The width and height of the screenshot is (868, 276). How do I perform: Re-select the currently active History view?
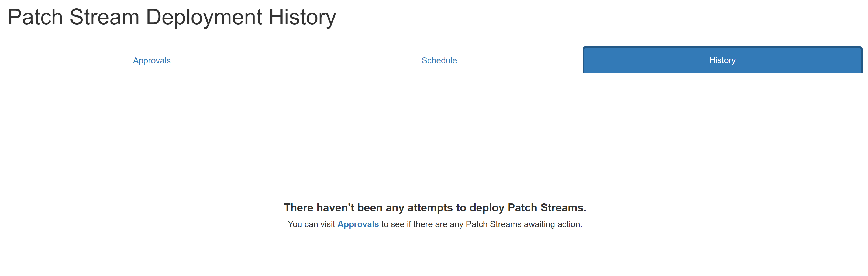click(x=722, y=60)
